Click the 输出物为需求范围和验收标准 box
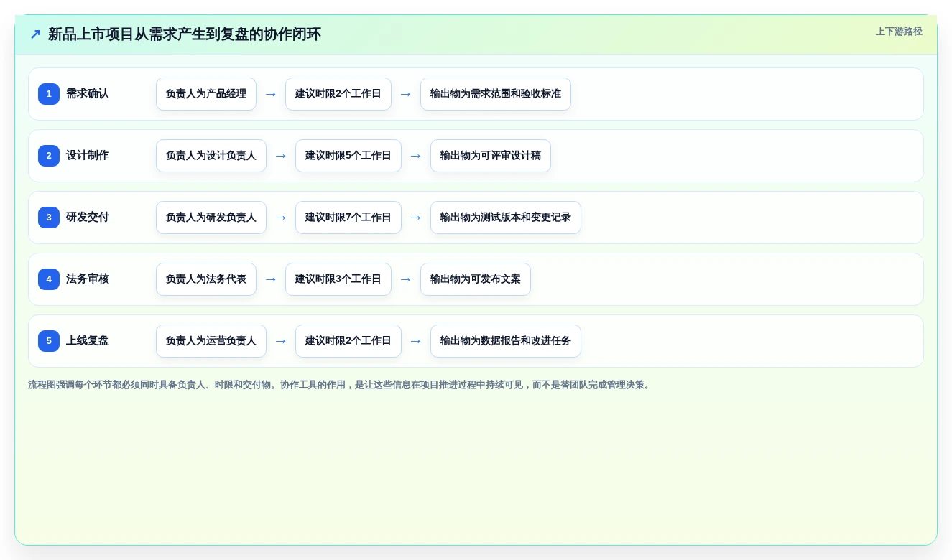Viewport: 952px width, 560px height. point(496,94)
